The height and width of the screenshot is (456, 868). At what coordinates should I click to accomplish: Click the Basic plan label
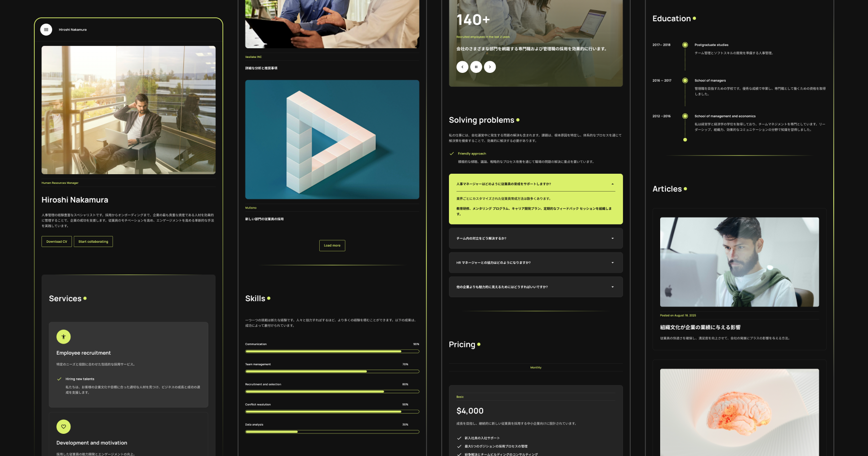(460, 397)
